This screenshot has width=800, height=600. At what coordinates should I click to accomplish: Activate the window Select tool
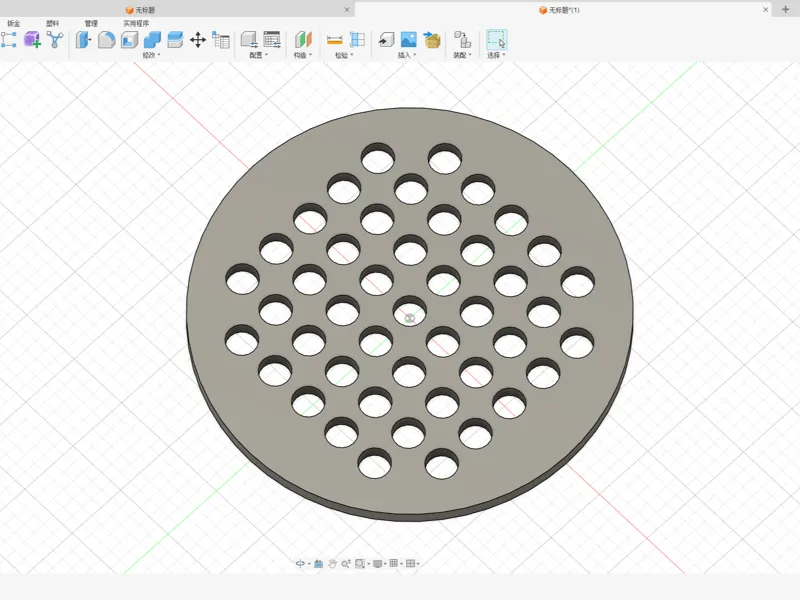click(x=496, y=40)
